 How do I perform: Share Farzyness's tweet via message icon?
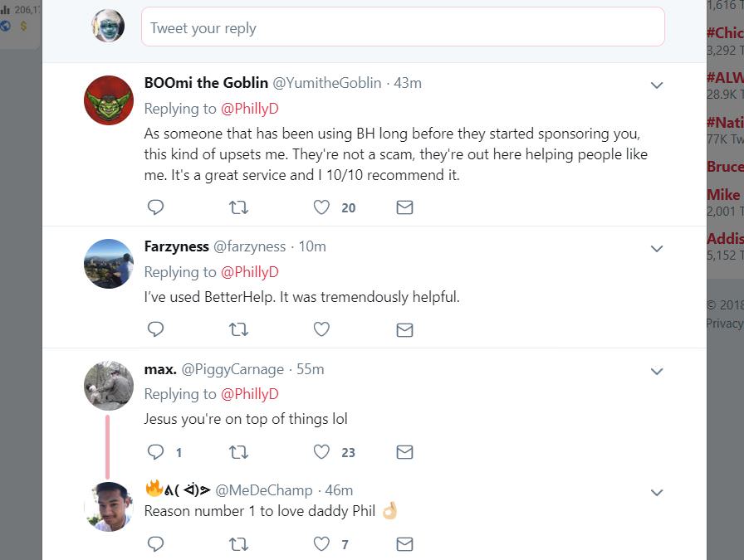pyautogui.click(x=404, y=329)
